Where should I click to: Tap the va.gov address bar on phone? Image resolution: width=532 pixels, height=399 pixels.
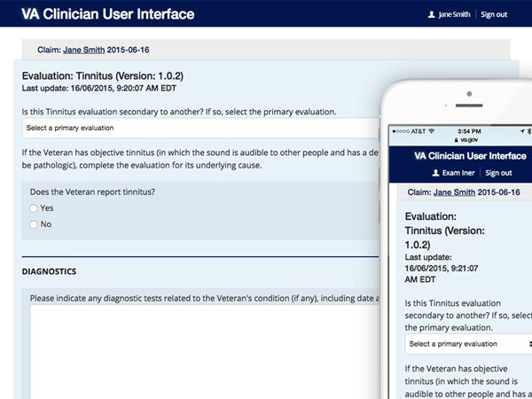[x=466, y=140]
